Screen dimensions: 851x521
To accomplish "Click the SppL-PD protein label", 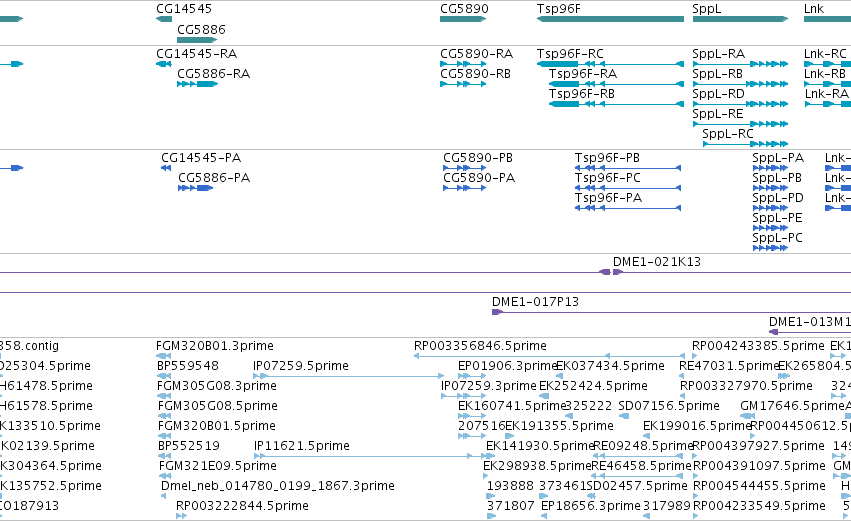I will pyautogui.click(x=778, y=198).
